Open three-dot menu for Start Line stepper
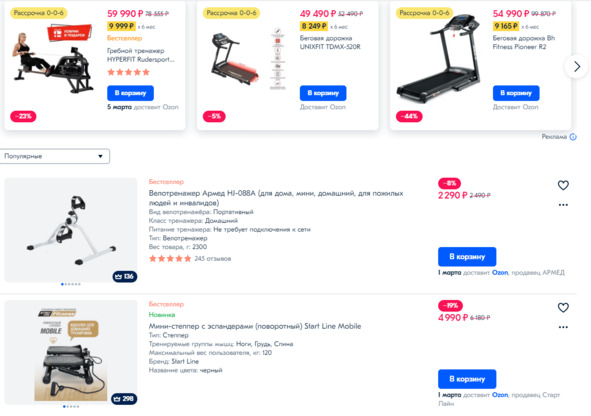The width and height of the screenshot is (591, 416). click(563, 327)
